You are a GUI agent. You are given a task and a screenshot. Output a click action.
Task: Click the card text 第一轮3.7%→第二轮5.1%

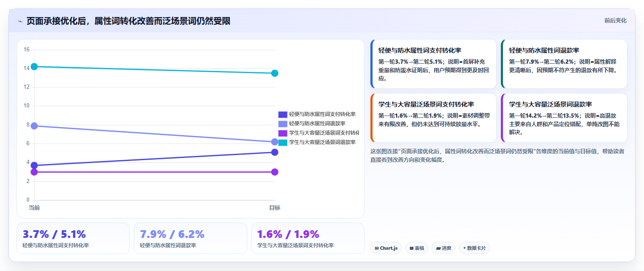pos(410,61)
